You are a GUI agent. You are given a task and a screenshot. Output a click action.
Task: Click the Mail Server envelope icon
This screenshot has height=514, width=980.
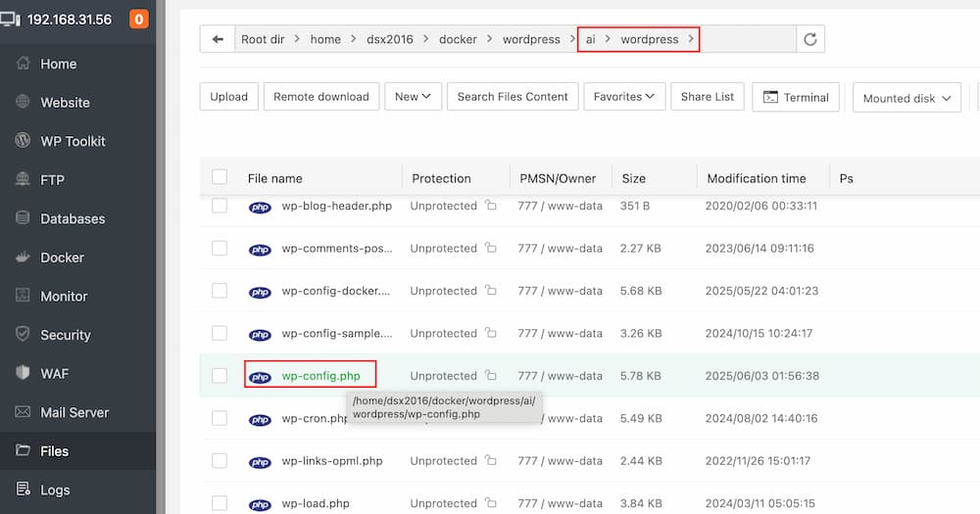click(23, 411)
